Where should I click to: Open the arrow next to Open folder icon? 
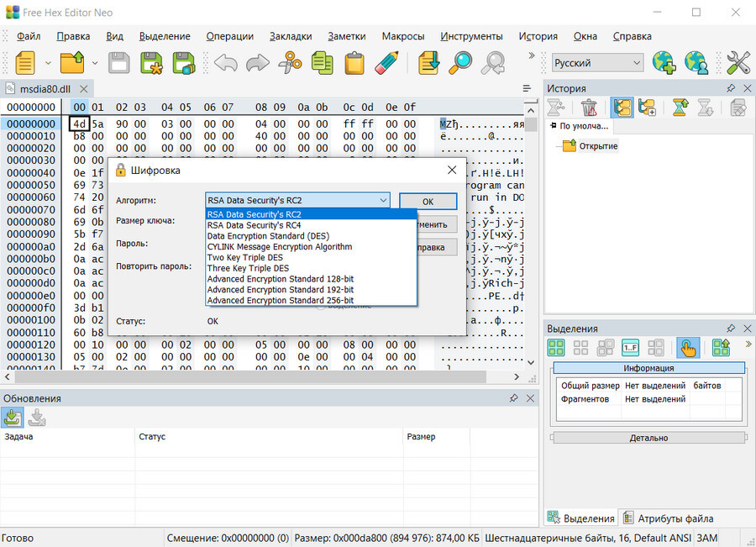[x=94, y=63]
